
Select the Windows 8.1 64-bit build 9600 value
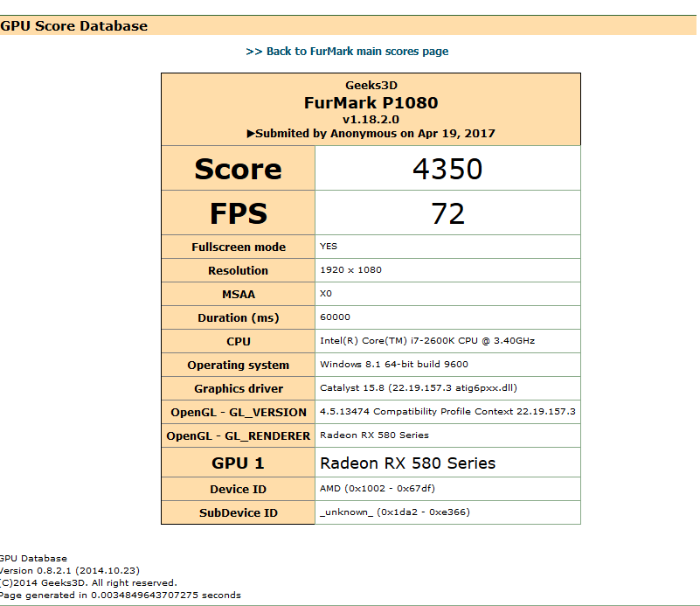[394, 365]
